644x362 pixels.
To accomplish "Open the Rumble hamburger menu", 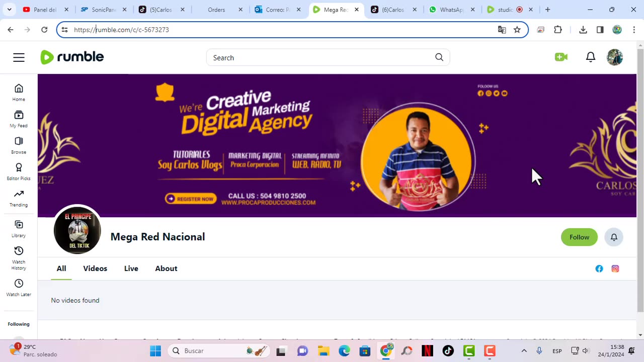I will [19, 57].
